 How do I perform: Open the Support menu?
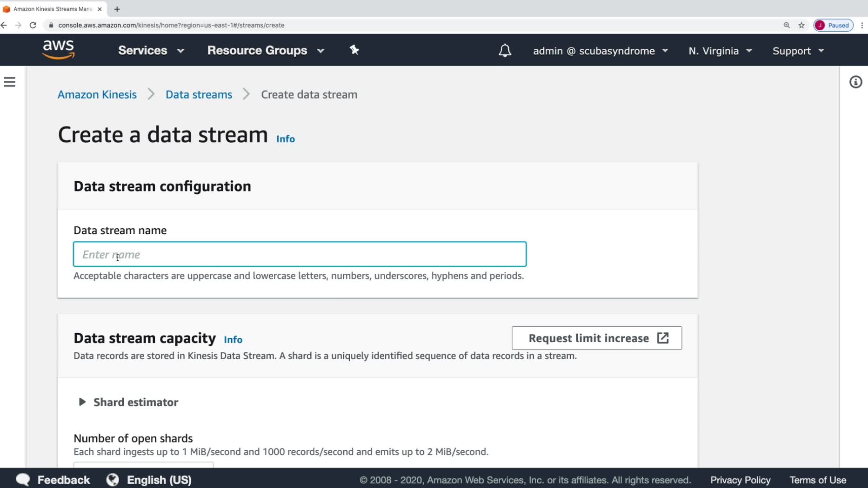coord(798,51)
